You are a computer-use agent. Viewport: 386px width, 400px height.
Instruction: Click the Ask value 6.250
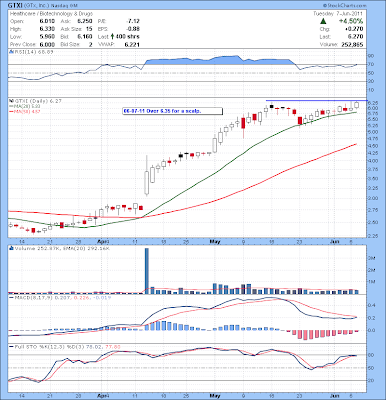pos(85,21)
